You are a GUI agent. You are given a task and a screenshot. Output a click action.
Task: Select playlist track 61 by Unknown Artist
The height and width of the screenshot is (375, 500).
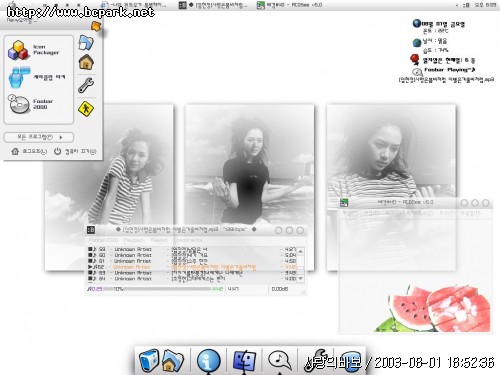192,261
